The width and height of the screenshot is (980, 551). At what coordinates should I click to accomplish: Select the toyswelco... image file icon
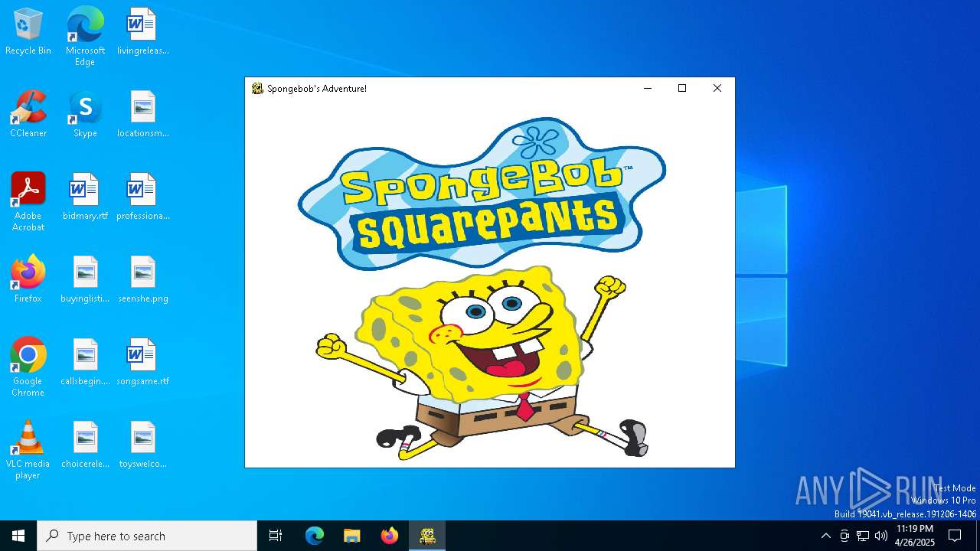coord(142,445)
